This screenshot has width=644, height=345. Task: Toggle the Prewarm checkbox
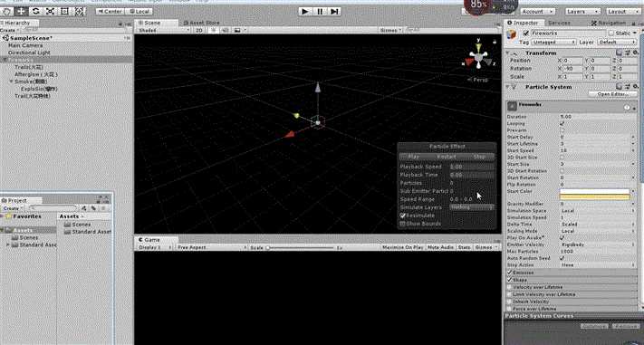[562, 130]
